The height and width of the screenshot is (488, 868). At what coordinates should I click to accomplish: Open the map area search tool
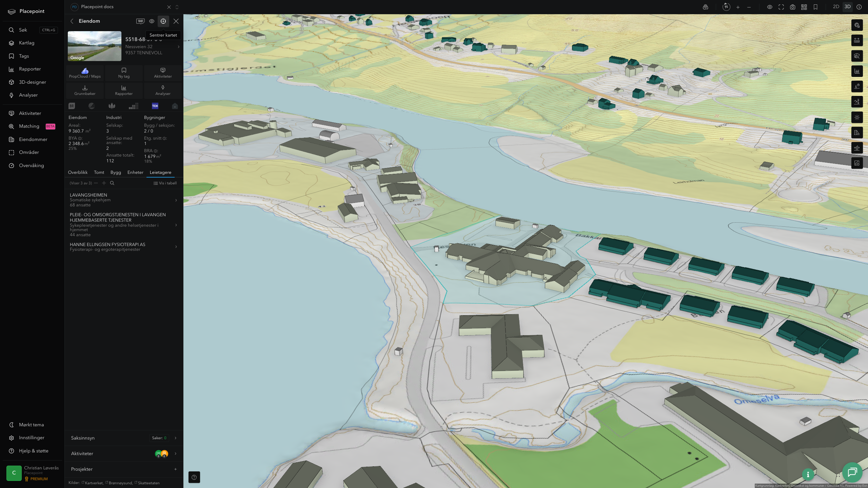click(857, 56)
